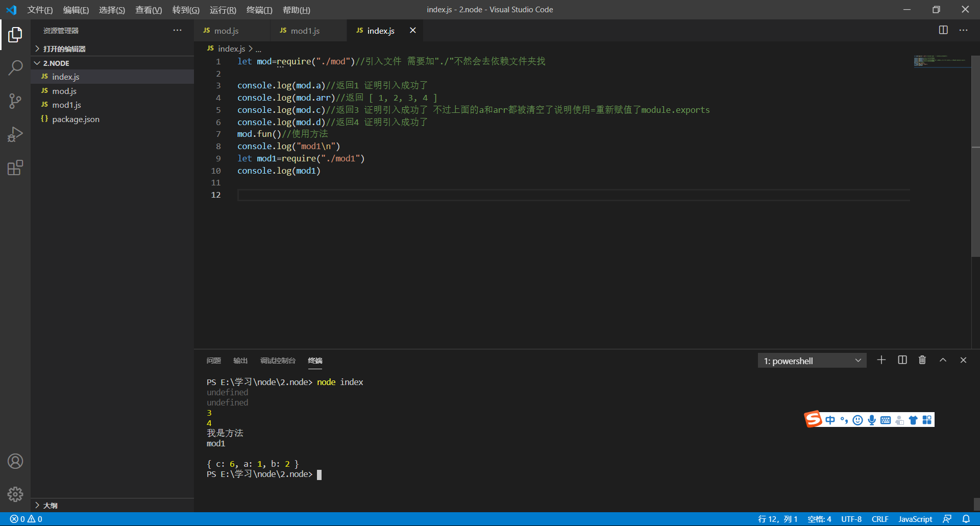
Task: Create a new terminal with plus icon
Action: click(x=881, y=360)
